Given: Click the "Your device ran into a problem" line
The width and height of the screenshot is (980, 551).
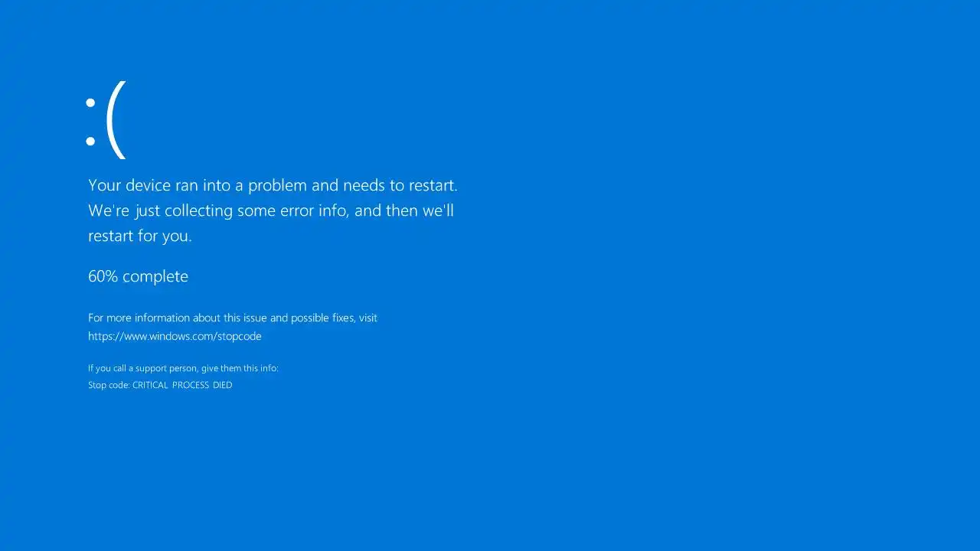Looking at the screenshot, I should (x=273, y=185).
